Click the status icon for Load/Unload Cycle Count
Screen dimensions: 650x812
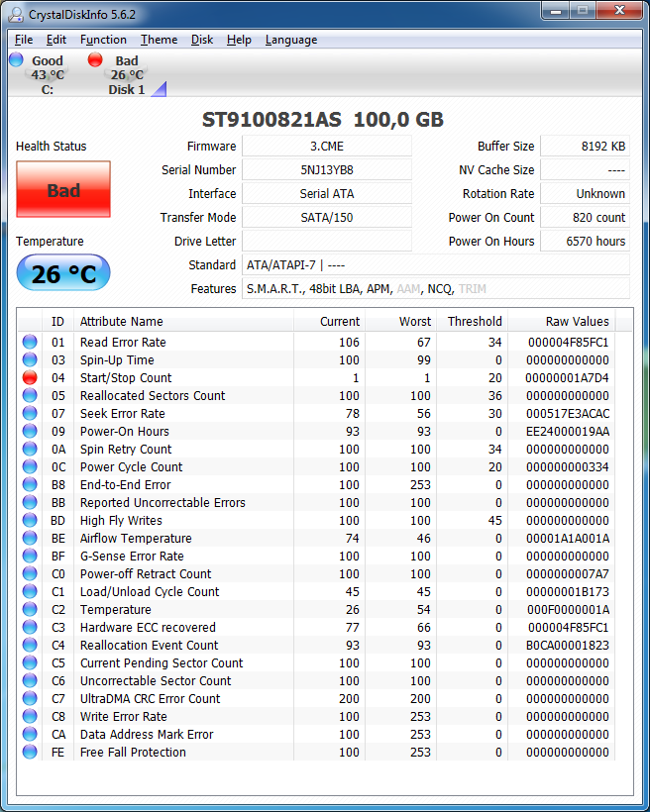(x=30, y=591)
